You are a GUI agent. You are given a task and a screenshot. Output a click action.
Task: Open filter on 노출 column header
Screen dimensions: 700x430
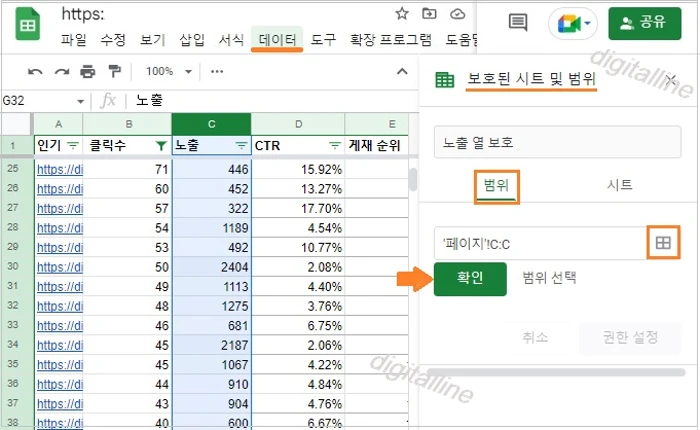(241, 145)
